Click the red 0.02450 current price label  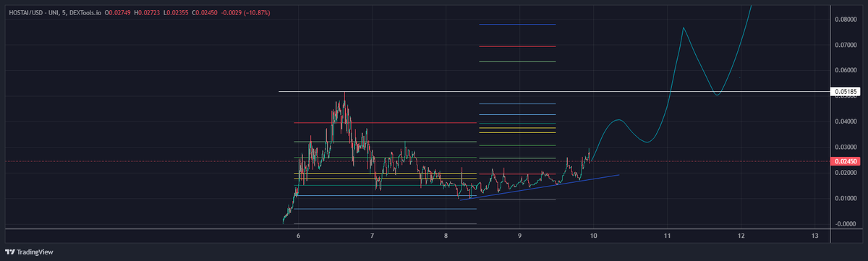pyautogui.click(x=846, y=162)
